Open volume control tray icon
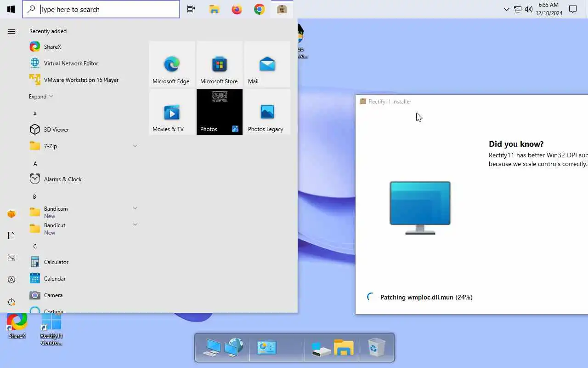This screenshot has height=368, width=588. coord(529,9)
